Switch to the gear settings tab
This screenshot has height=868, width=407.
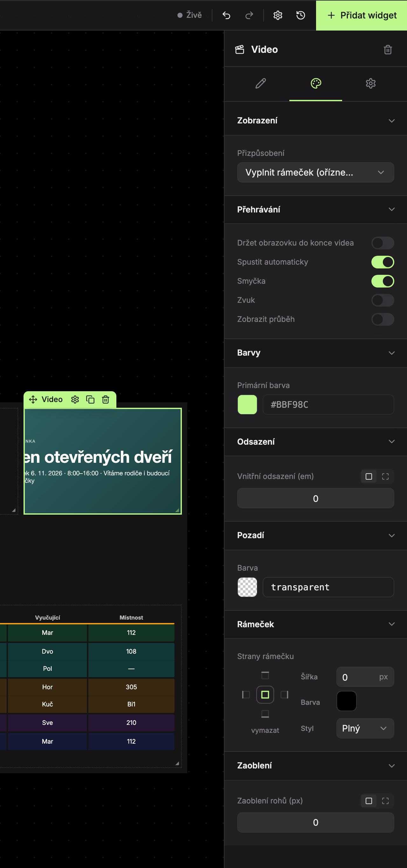[371, 83]
